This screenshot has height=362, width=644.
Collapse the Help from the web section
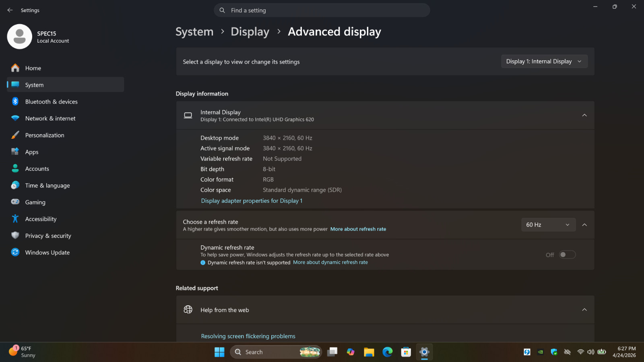coord(584,310)
